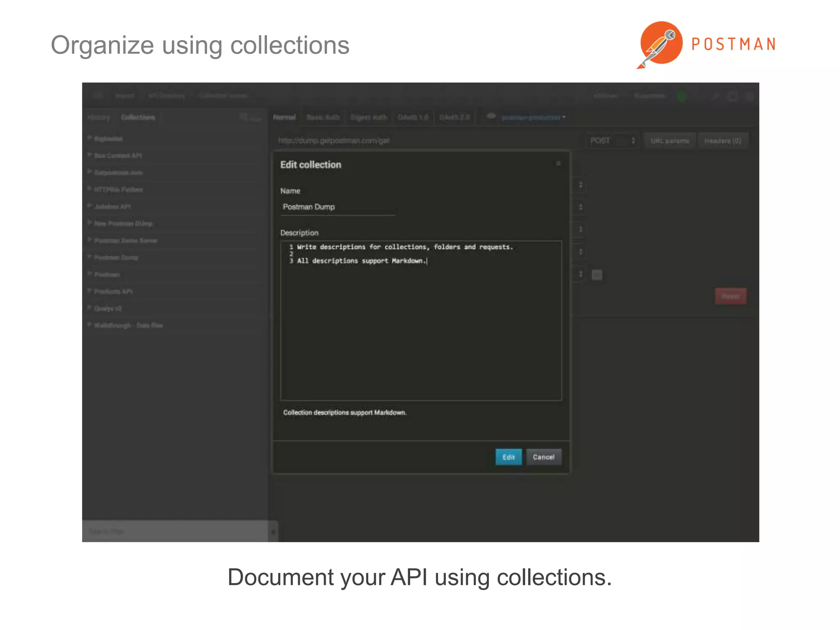Expand the New Postman Dump collection arrow
Screen dimensions: 840x630
pyautogui.click(x=89, y=223)
